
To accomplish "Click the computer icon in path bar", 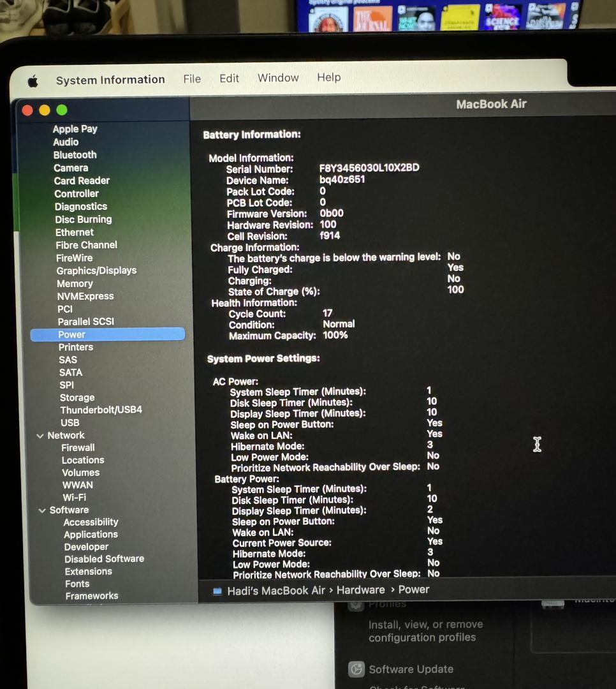I will [217, 591].
